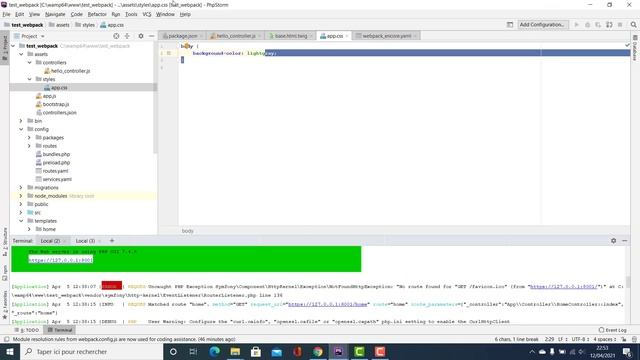
Task: Collapse the assets folder
Action: (21, 54)
